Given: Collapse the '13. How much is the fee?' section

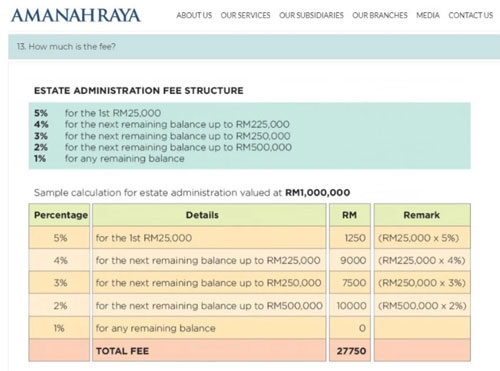Looking at the screenshot, I should pos(254,47).
